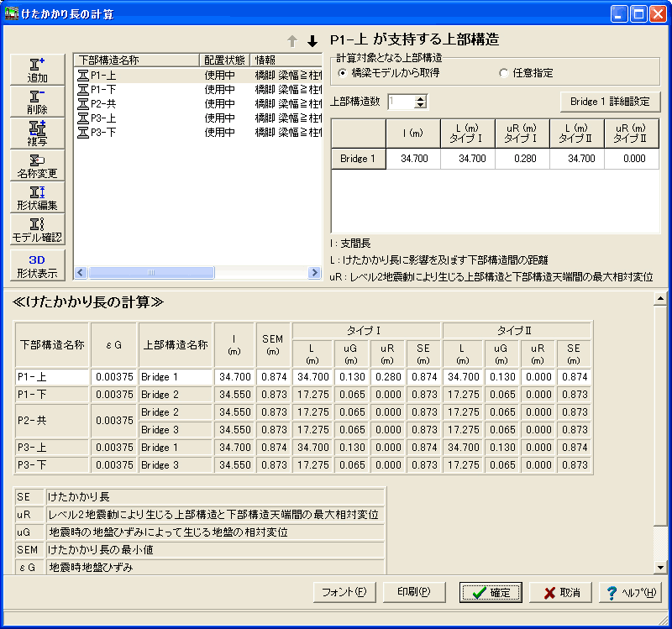Click the l (m) cell 34.700 in Bridge 1 row
This screenshot has width=672, height=629.
(x=413, y=159)
